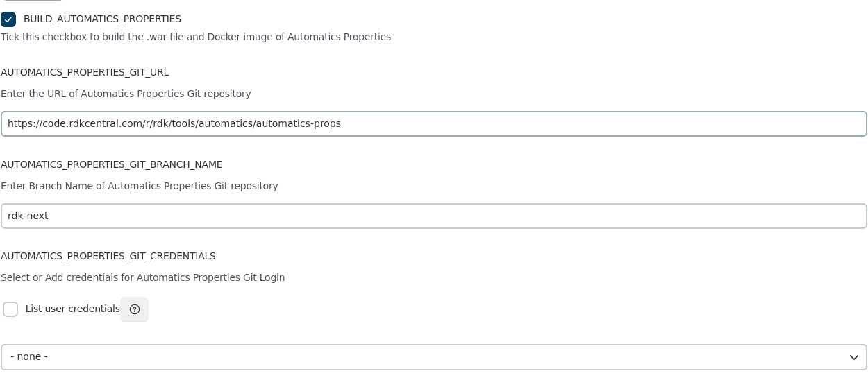Open the '- none -' credentials dropdown
Image resolution: width=868 pixels, height=378 pixels.
pos(433,357)
